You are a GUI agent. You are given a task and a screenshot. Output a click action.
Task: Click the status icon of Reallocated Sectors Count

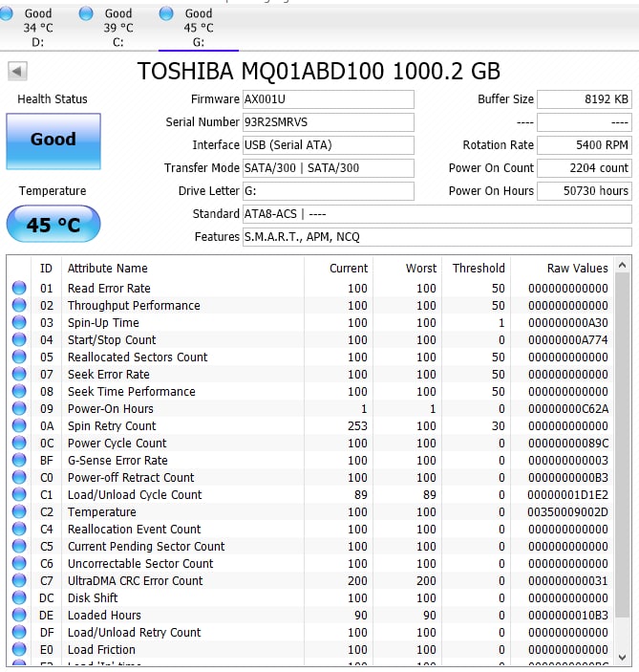[x=19, y=357]
